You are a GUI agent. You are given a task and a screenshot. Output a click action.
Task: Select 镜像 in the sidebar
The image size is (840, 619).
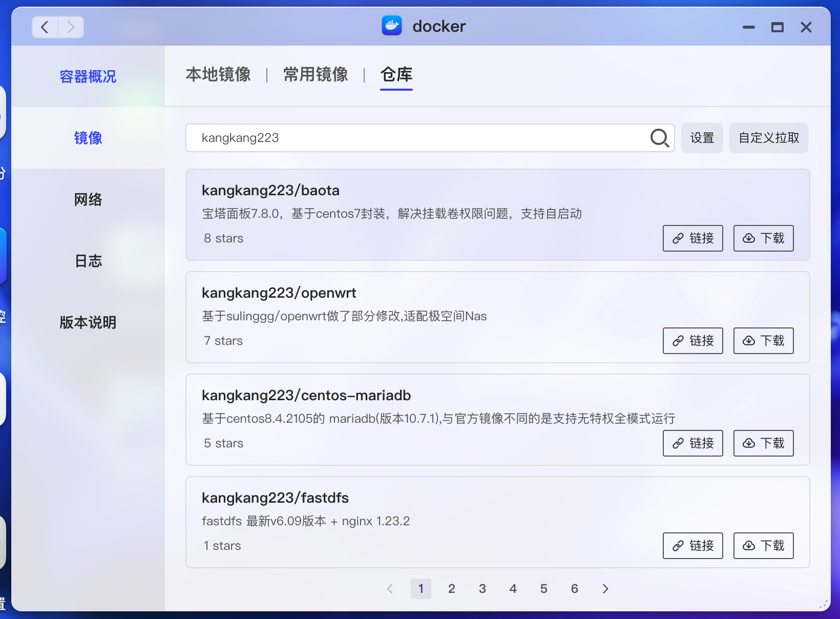pos(88,138)
